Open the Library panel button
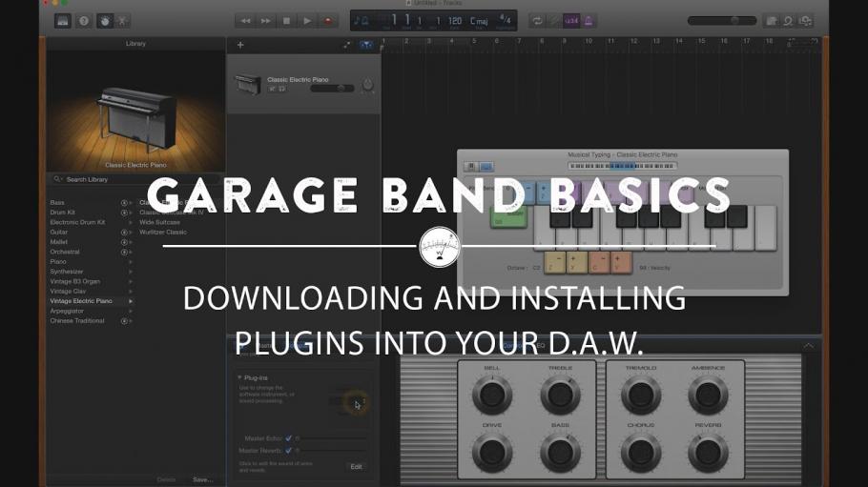 63,21
